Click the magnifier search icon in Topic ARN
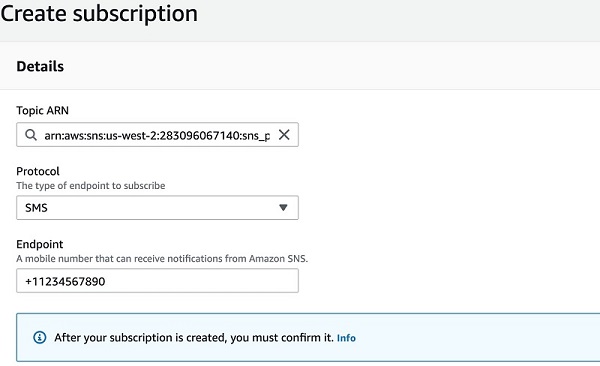Viewport: 600px width, 366px height. pos(31,135)
